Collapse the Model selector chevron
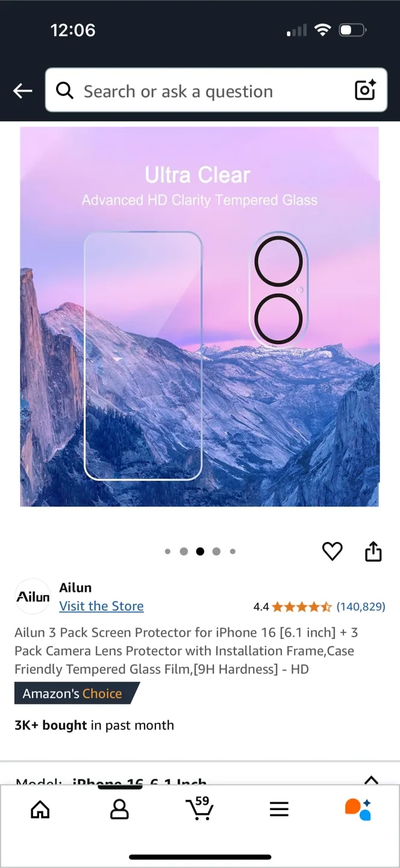 click(x=372, y=779)
